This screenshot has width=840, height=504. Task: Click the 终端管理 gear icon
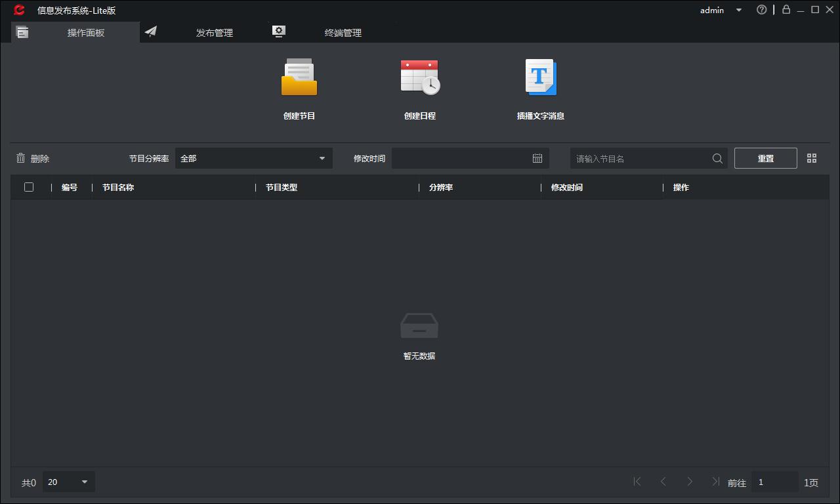pyautogui.click(x=278, y=30)
